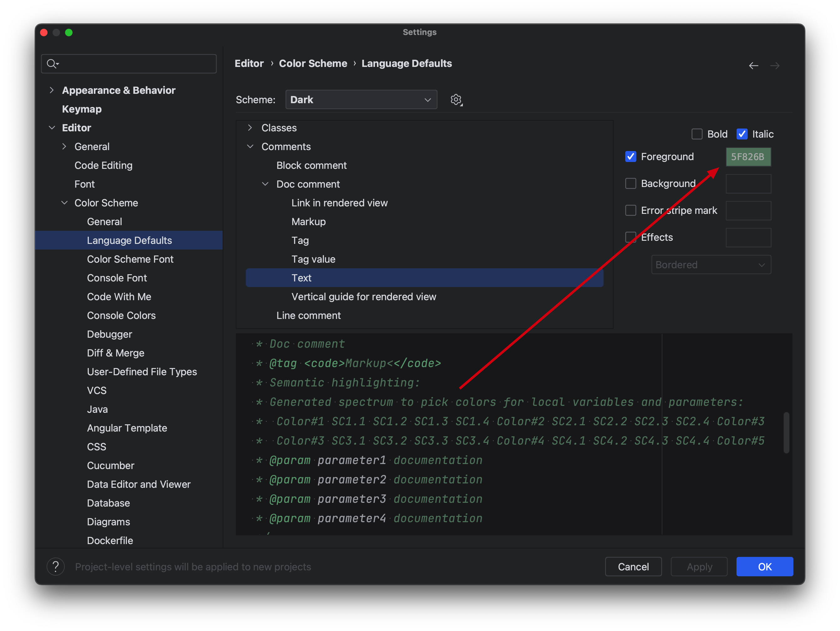
Task: Go back using the left arrow
Action: 753,66
